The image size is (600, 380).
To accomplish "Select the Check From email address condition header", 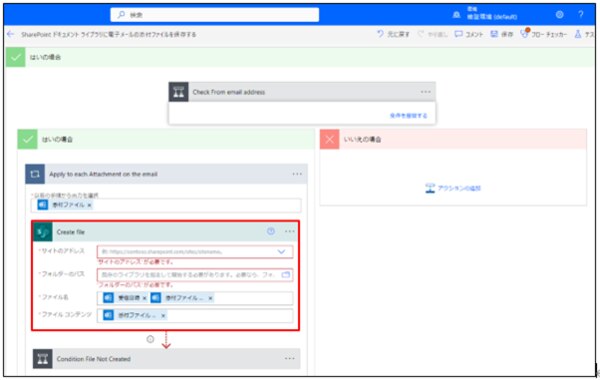I will coord(302,92).
